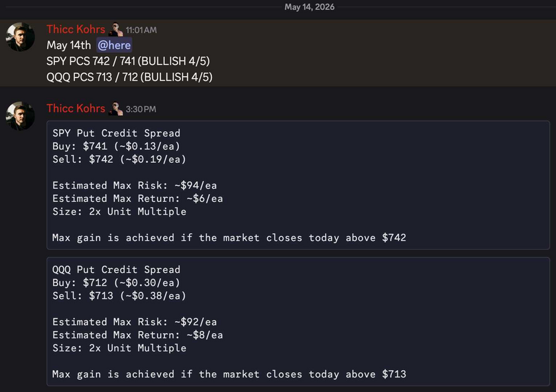
Task: Click QQQ max gain closing above $713 line
Action: 229,374
